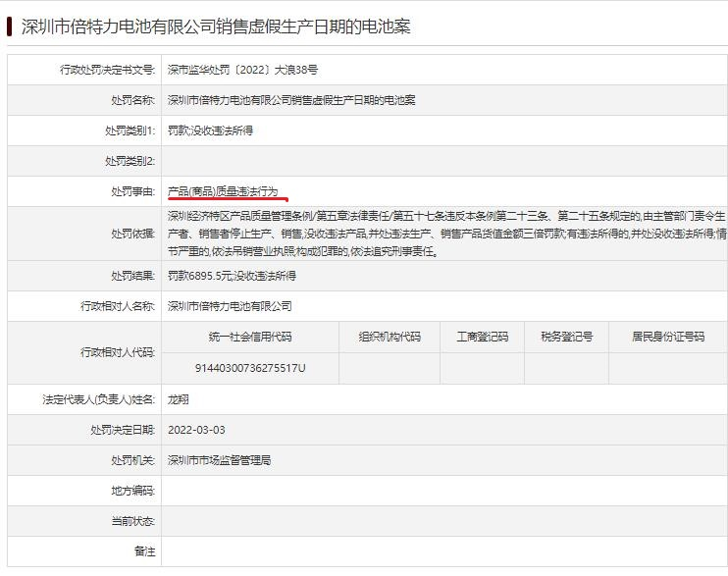Click the 处罚机关 label
Image resolution: width=728 pixels, height=576 pixels.
click(x=132, y=460)
